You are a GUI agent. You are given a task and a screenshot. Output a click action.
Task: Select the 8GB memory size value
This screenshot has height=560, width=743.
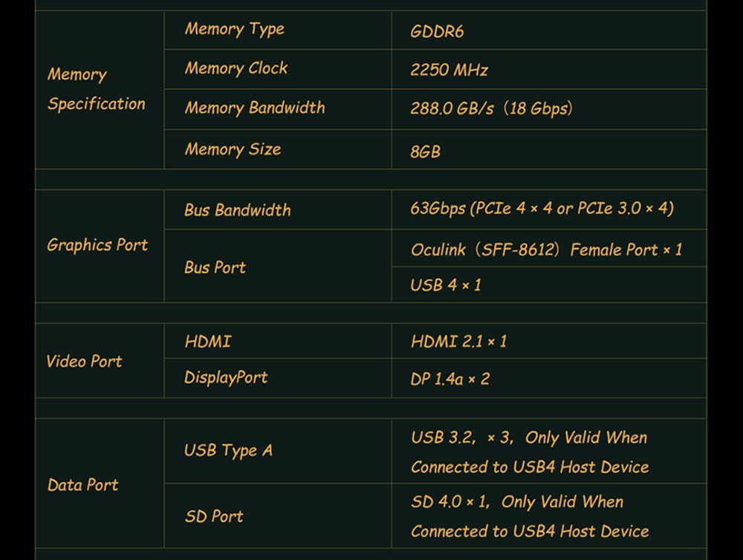point(425,152)
